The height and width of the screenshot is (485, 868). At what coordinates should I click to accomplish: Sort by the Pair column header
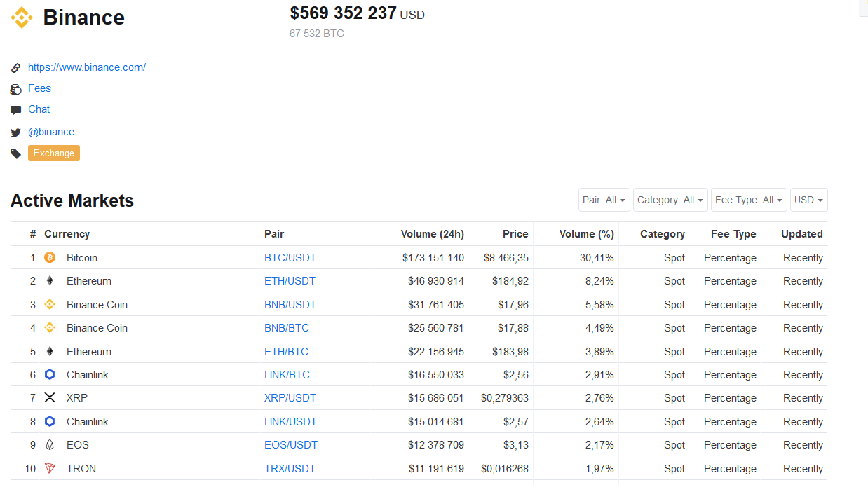tap(274, 234)
